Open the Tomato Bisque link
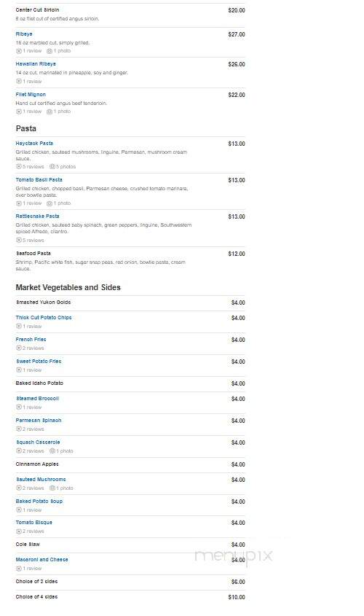This screenshot has height=616, width=364. pos(33,523)
